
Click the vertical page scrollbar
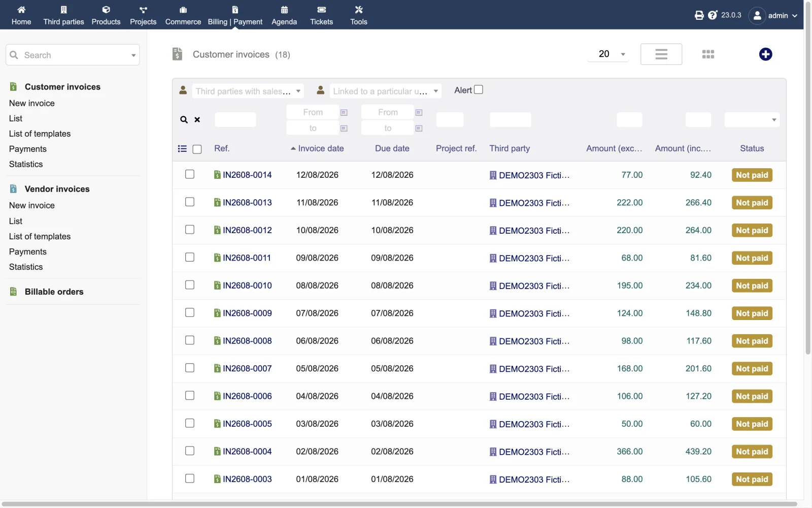tap(808, 178)
